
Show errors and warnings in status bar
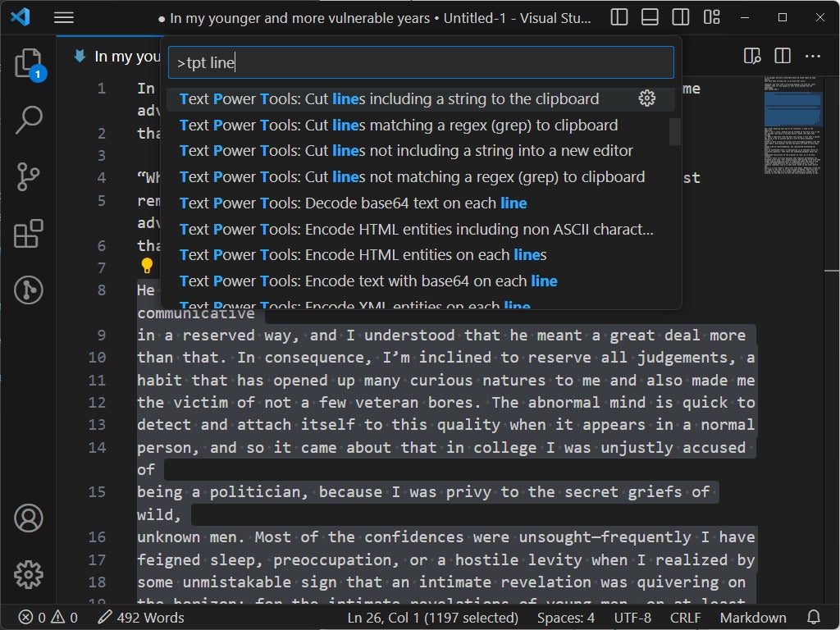tap(48, 617)
